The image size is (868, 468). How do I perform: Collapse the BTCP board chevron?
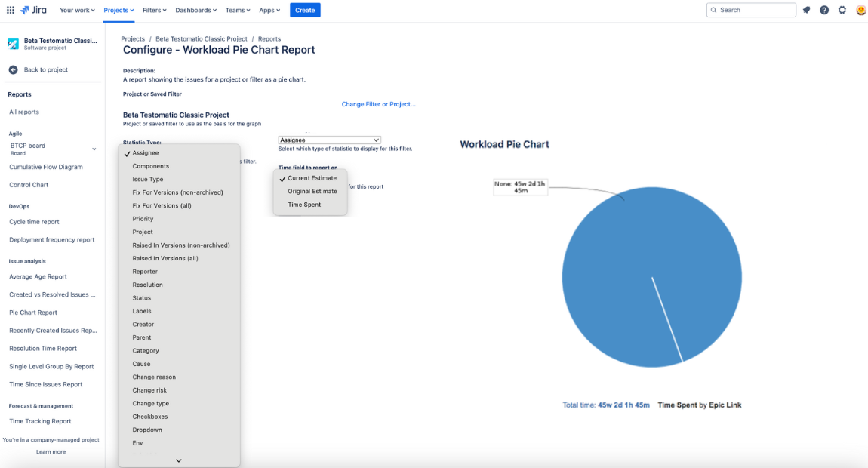[x=94, y=149]
